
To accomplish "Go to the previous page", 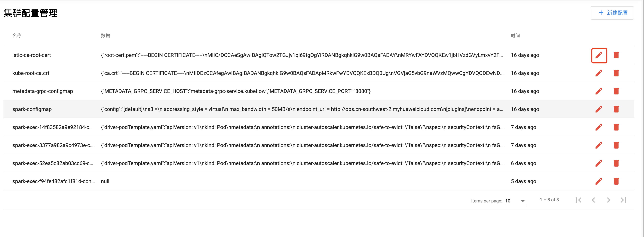I will coord(593,200).
